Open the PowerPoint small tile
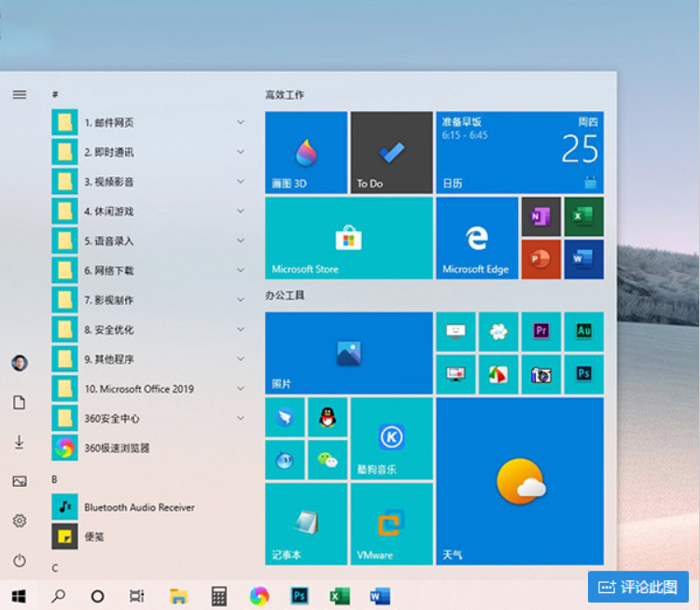The width and height of the screenshot is (700, 610). point(541,259)
